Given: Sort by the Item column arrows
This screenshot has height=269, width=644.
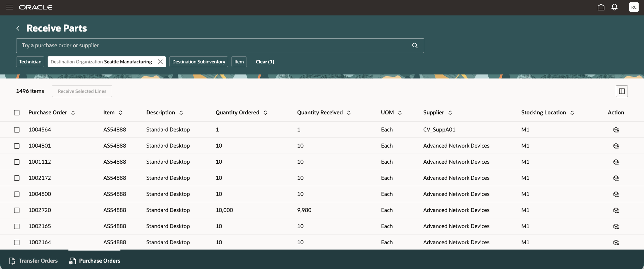Looking at the screenshot, I should click(x=120, y=113).
